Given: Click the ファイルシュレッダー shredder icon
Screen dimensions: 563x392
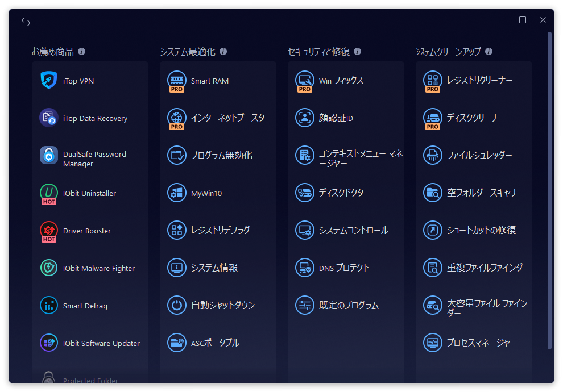Looking at the screenshot, I should pyautogui.click(x=433, y=155).
